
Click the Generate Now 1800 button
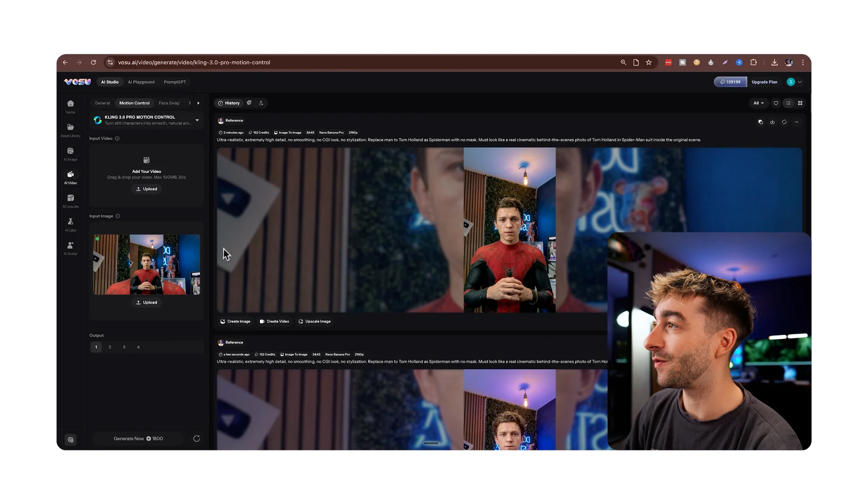(138, 439)
